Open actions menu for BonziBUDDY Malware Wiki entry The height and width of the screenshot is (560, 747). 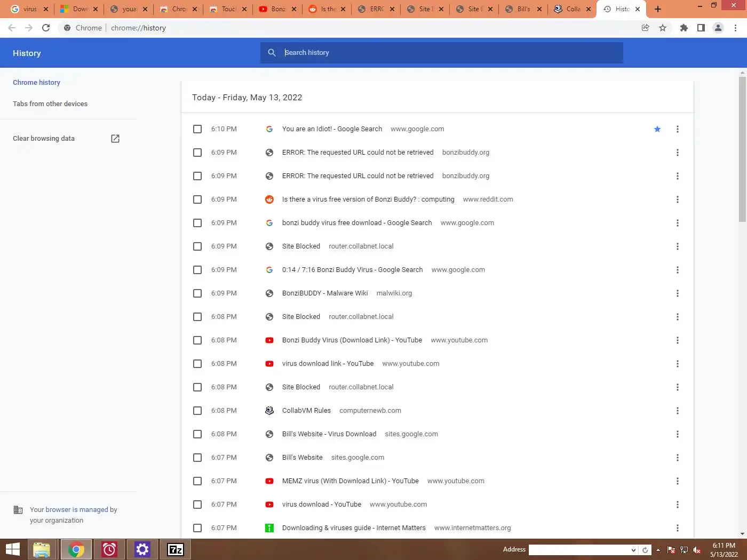(678, 293)
